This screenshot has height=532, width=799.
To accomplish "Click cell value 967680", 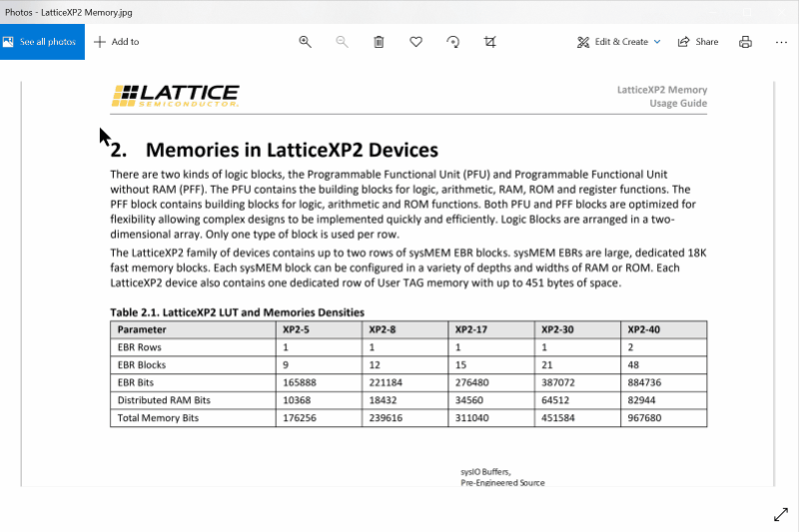I will pos(644,418).
